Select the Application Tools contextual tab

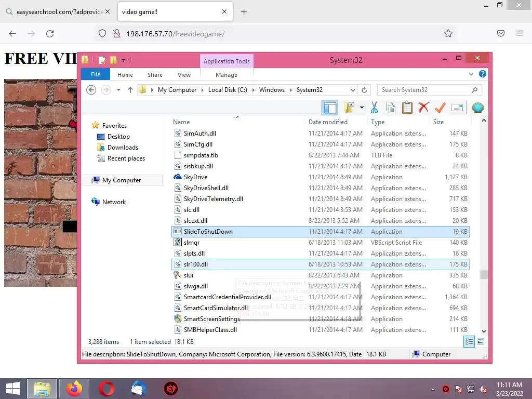click(227, 61)
